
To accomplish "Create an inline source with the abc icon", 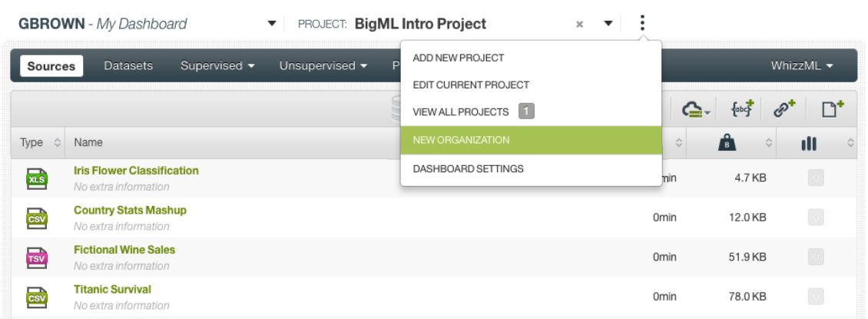I will pyautogui.click(x=742, y=110).
